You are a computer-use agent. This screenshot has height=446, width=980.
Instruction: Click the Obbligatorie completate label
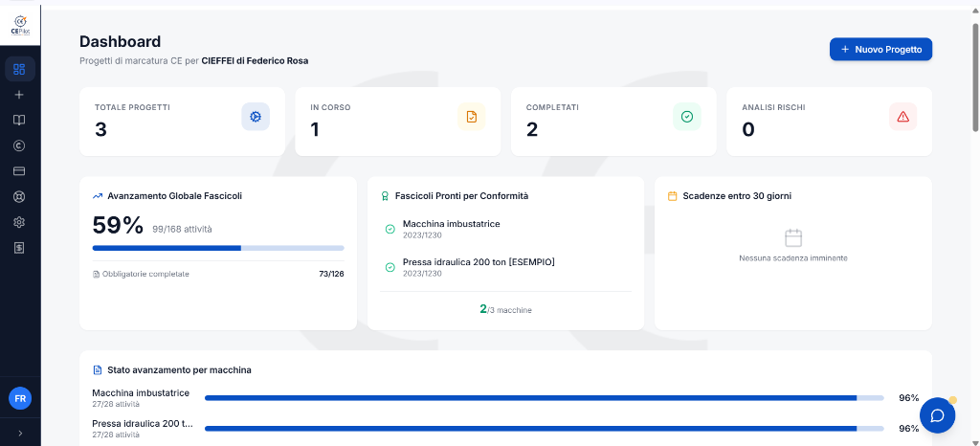pos(145,275)
